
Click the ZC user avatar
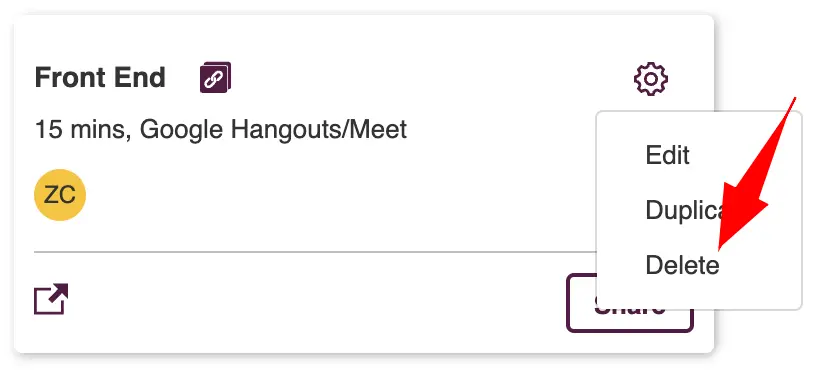(x=60, y=195)
